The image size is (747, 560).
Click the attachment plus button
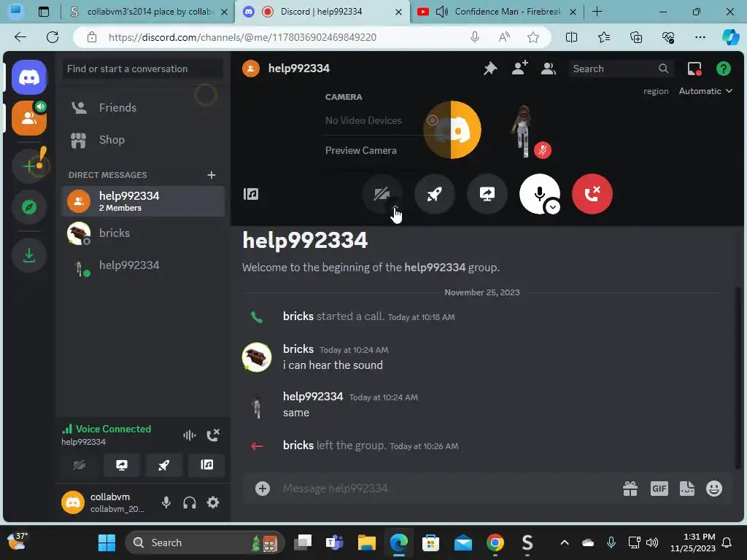[263, 489]
